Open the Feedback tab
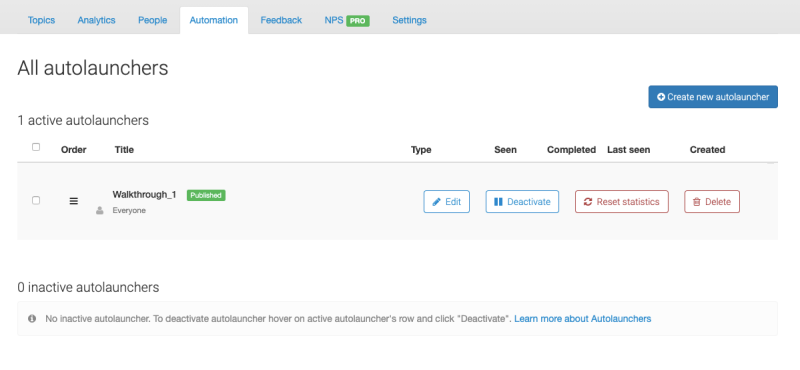Screen dimensions: 800x370 point(281,20)
